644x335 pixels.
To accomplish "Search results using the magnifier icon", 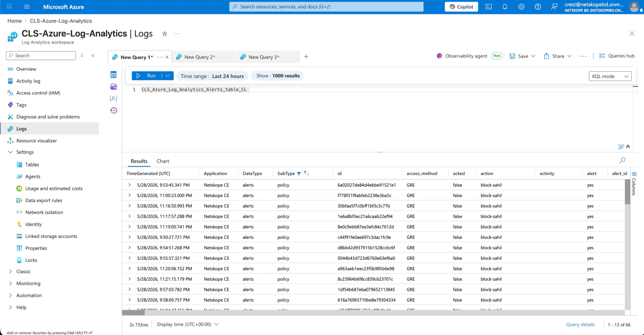I will pyautogui.click(x=622, y=160).
